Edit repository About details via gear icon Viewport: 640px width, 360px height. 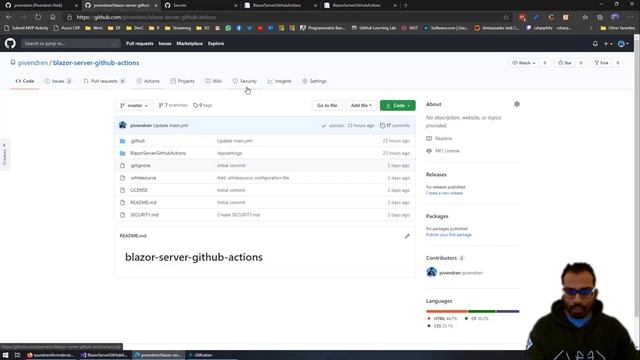point(517,104)
